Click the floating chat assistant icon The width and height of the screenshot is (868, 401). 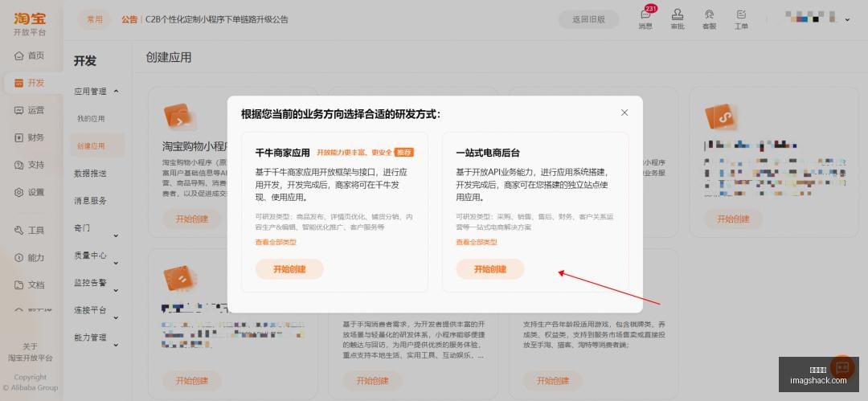pyautogui.click(x=842, y=367)
